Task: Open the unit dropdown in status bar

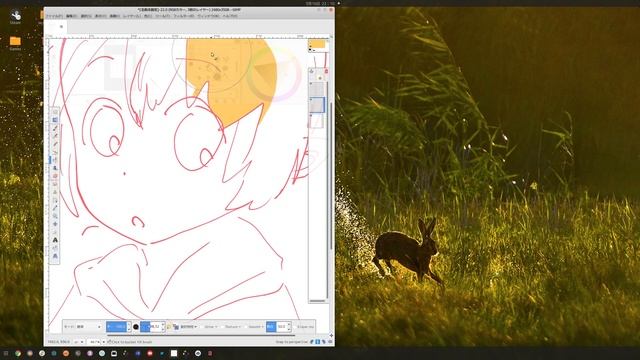Action: pos(79,342)
